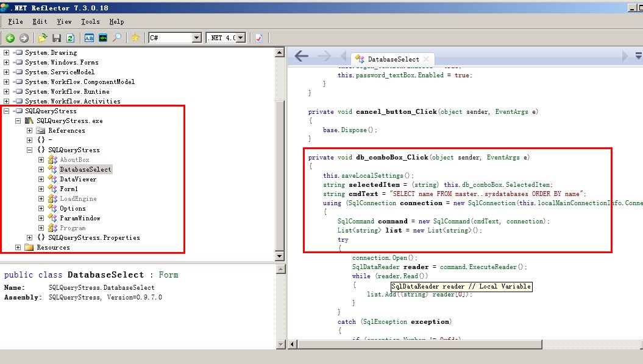Click the LoadEngine class icon
The image size is (643, 364).
[52, 198]
